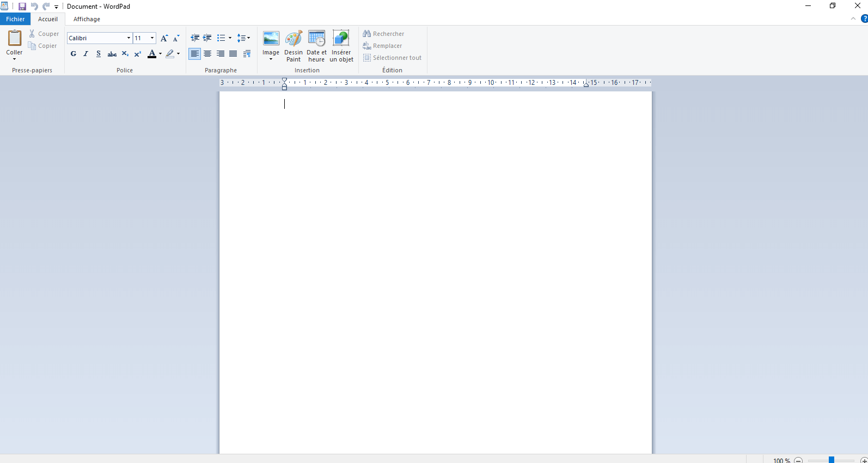Enable center text alignment
Screen dimensions: 868x463
tap(207, 54)
